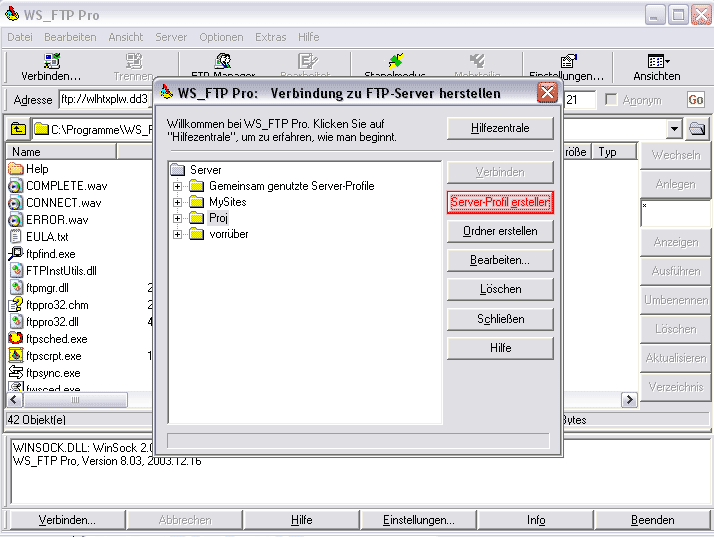Click the Go button next to Anonym
Screen dimensions: 714x537
coord(696,100)
